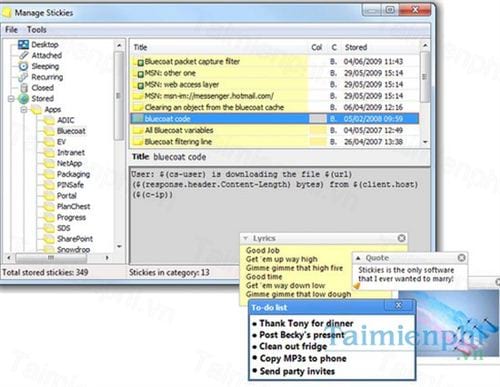Screen dimensions: 500x387
Task: Close the Lyrics sticky note
Action: coord(401,238)
